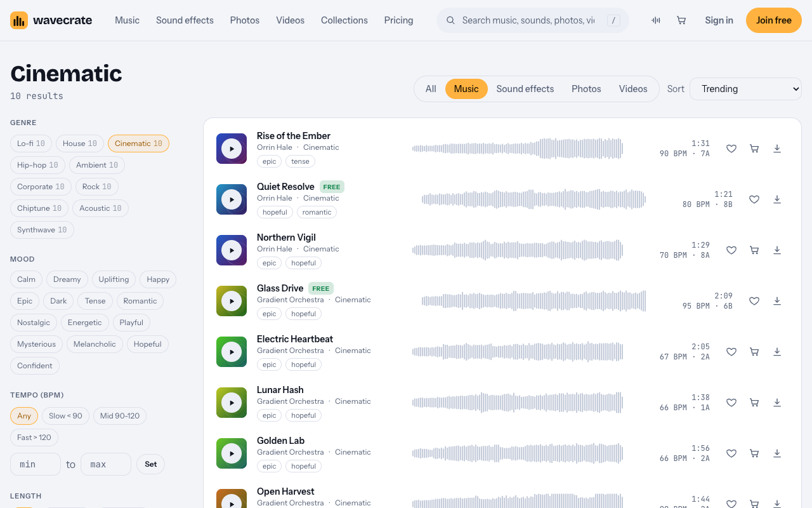Viewport: 812px width, 508px height.
Task: Play the Glass Drive track
Action: [x=232, y=301]
